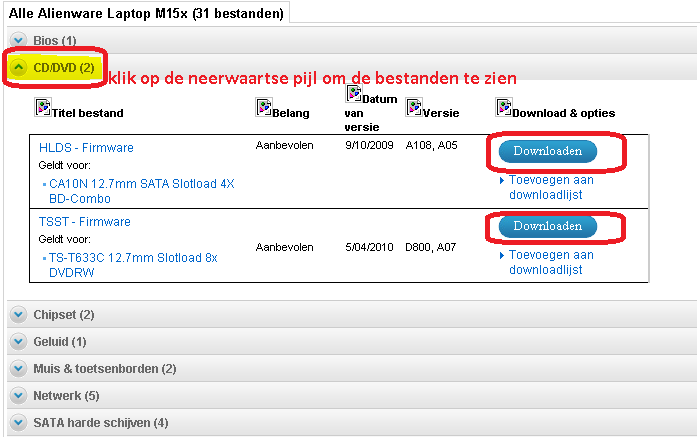Add TSST Firmware to the downloadlijst

pos(551,262)
